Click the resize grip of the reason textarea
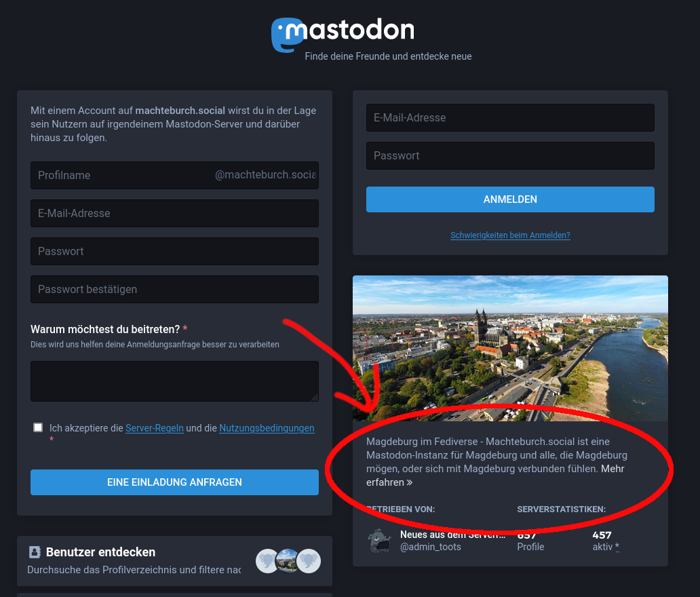 (x=315, y=398)
